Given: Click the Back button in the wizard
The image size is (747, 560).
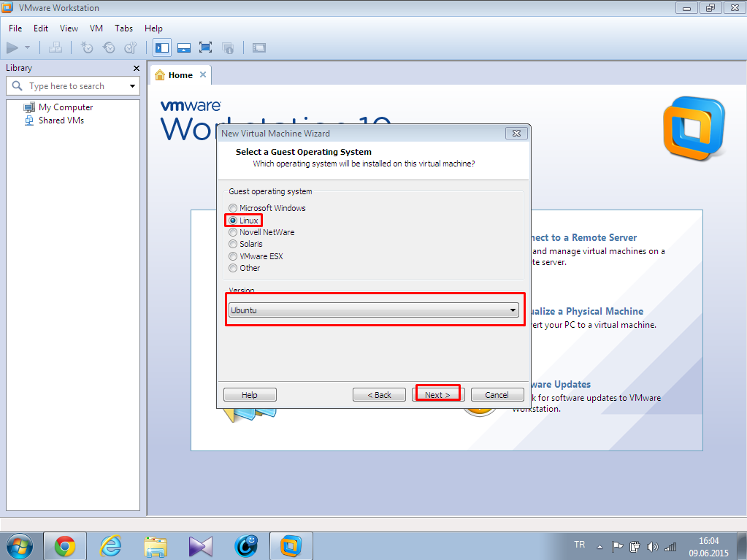Looking at the screenshot, I should click(379, 395).
